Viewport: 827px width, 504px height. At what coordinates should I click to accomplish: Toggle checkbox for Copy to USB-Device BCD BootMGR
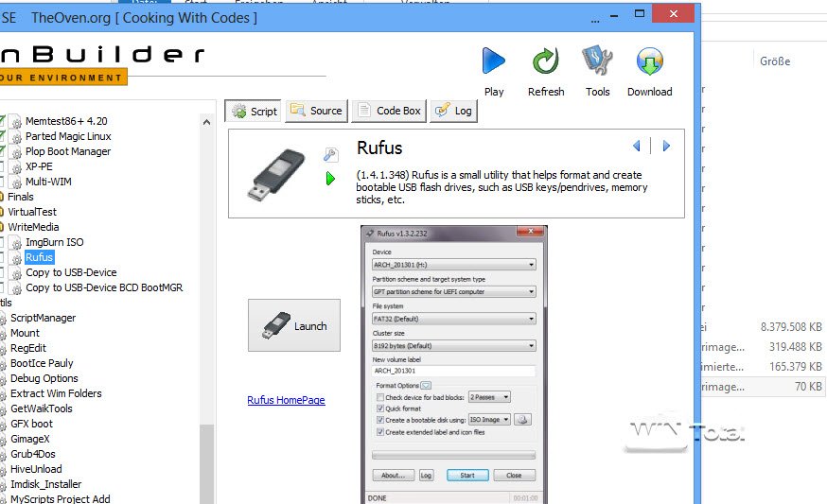pyautogui.click(x=2, y=287)
